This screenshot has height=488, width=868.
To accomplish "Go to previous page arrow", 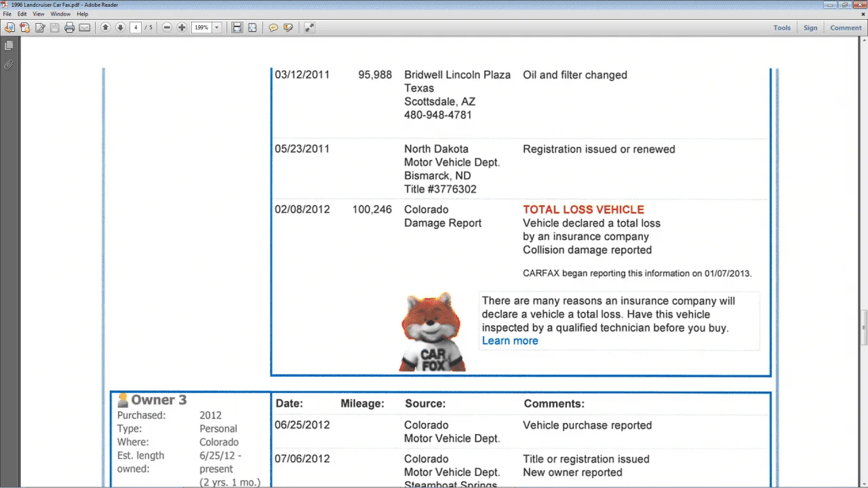I will pyautogui.click(x=105, y=28).
